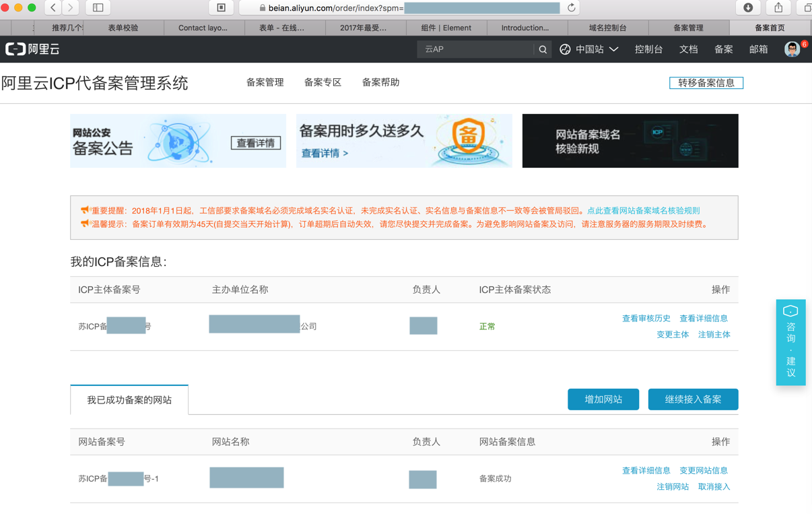Open the 备案管理 navigation menu item
The image size is (812, 514).
click(x=265, y=82)
